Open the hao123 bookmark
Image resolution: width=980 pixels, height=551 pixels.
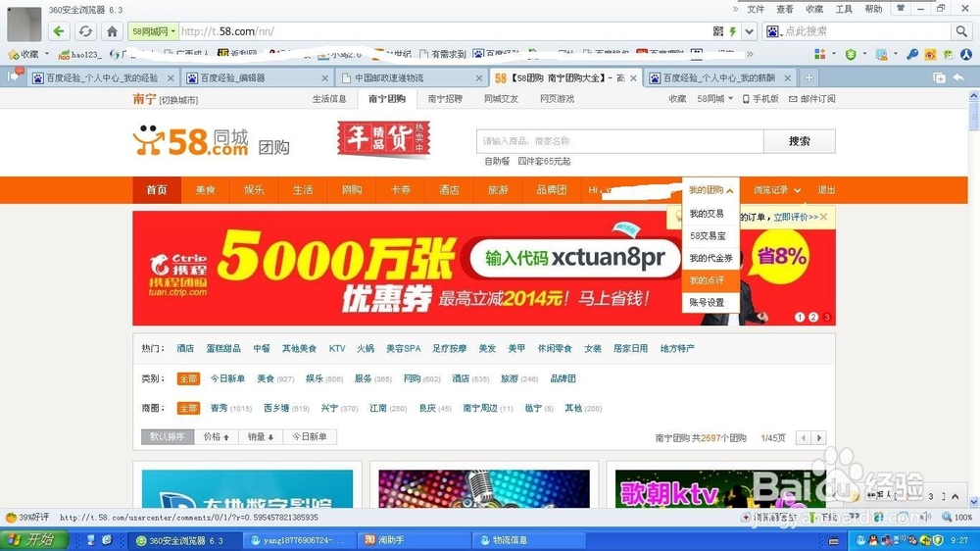79,54
